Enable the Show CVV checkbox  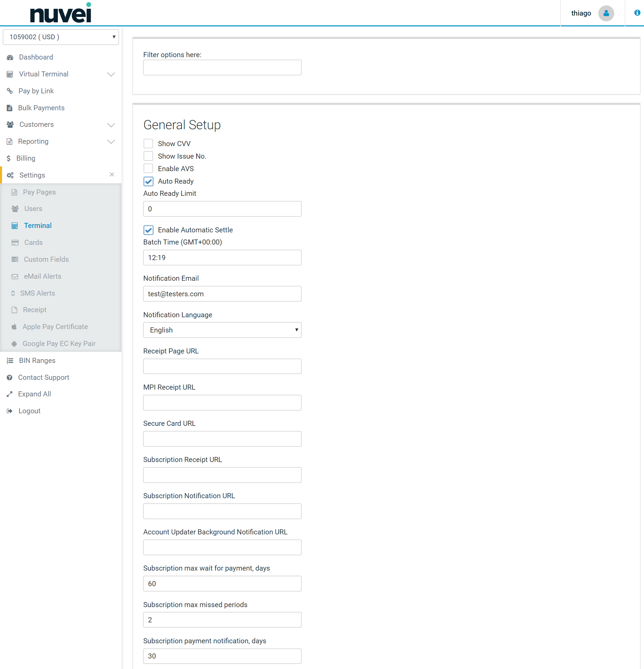click(x=148, y=144)
